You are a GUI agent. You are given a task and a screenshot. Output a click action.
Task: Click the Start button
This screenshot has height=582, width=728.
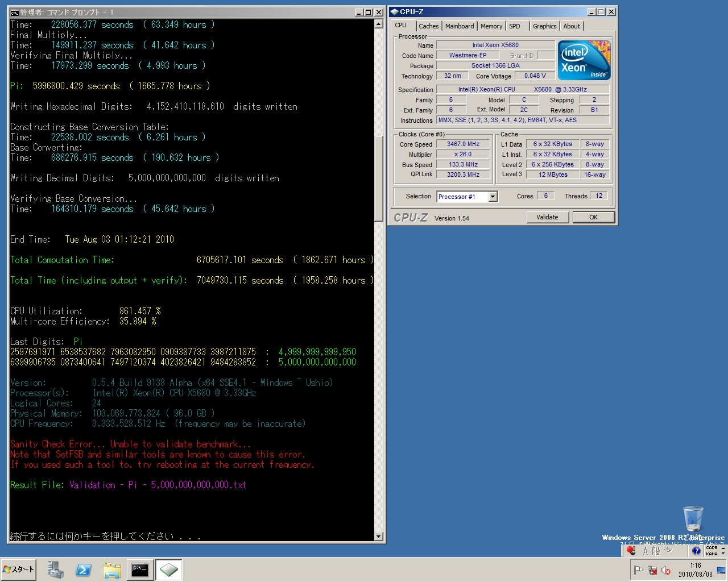point(19,569)
